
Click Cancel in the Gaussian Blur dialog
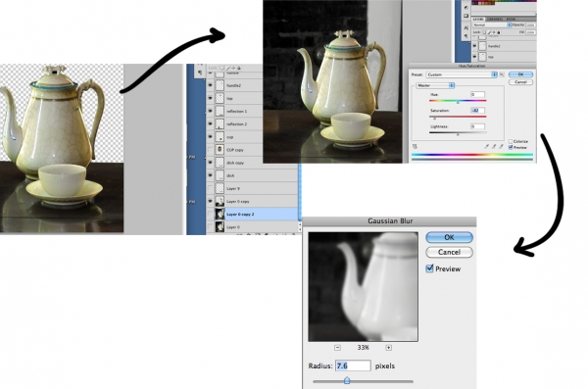449,252
